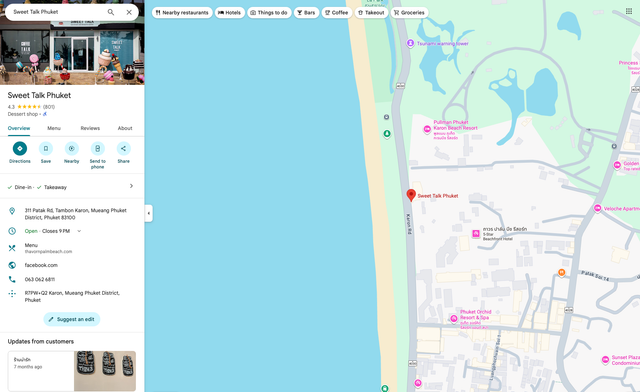Open the Google apps grid icon
This screenshot has width=640, height=392.
(x=629, y=11)
